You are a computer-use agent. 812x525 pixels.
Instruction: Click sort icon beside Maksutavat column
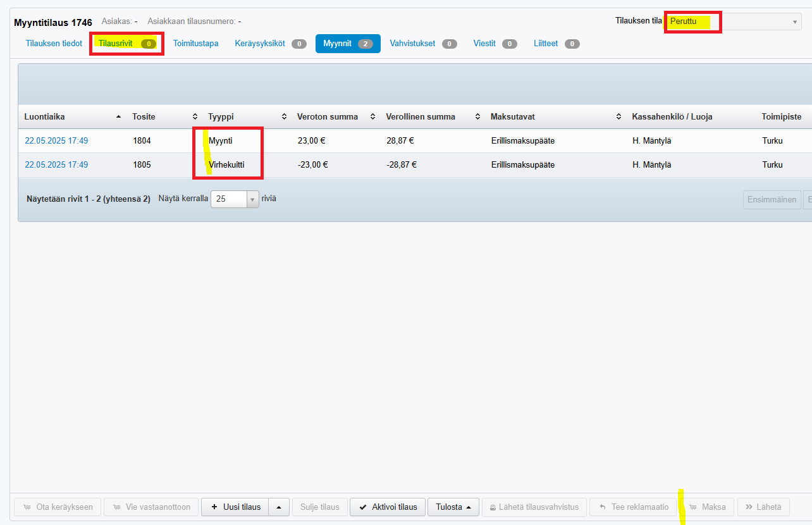pos(618,117)
